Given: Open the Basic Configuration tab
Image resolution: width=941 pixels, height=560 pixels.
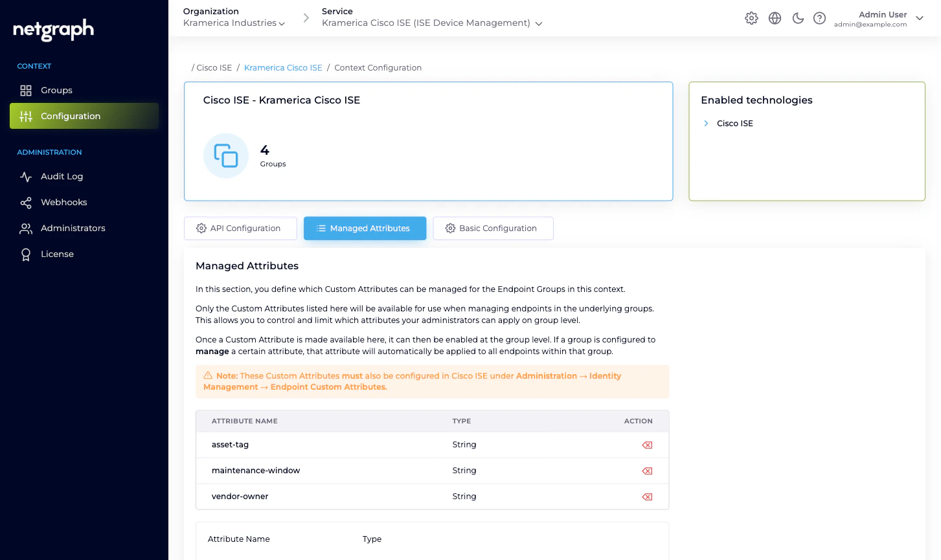Looking at the screenshot, I should click(x=493, y=228).
